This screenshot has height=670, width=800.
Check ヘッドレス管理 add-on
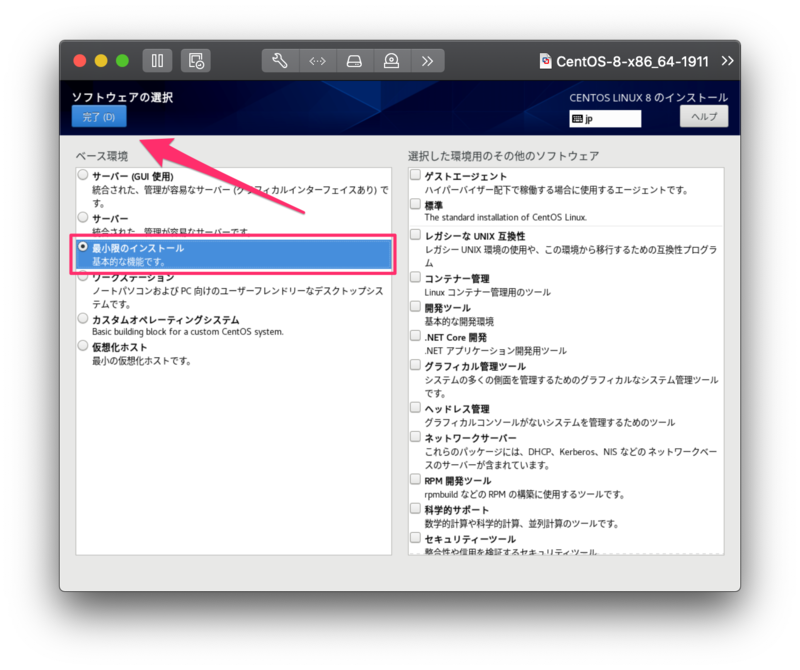tap(415, 408)
